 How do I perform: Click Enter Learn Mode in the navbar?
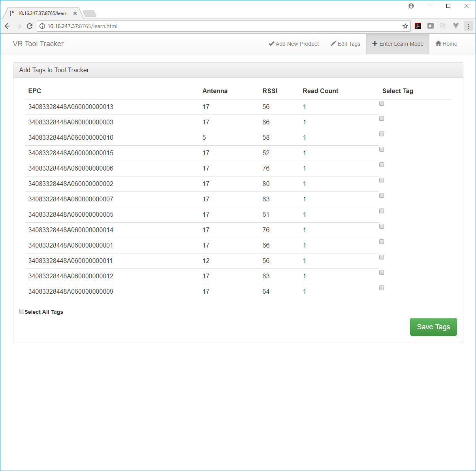click(397, 44)
